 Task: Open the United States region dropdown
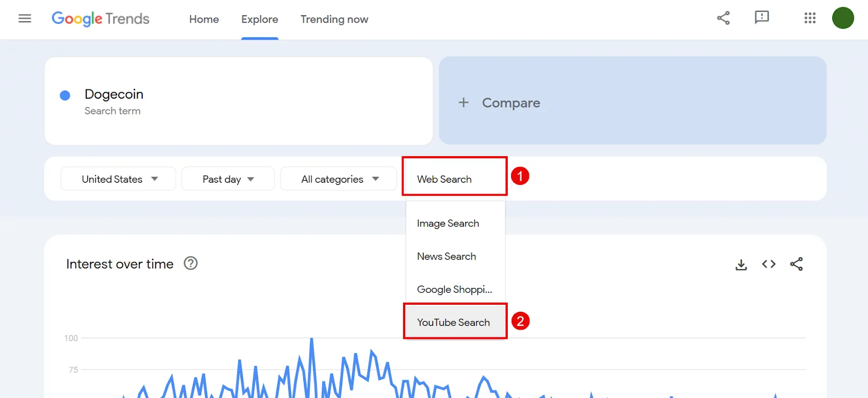pos(118,179)
